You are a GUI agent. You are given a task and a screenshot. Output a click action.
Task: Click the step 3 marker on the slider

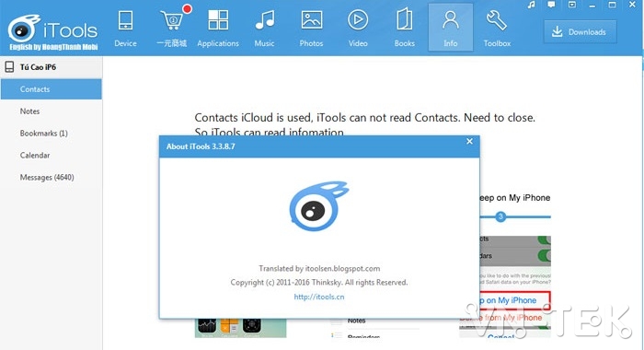pyautogui.click(x=500, y=216)
